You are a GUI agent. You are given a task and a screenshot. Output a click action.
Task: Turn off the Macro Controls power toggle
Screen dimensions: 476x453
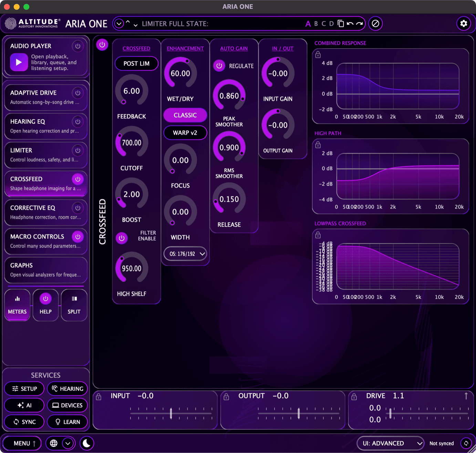tap(78, 237)
